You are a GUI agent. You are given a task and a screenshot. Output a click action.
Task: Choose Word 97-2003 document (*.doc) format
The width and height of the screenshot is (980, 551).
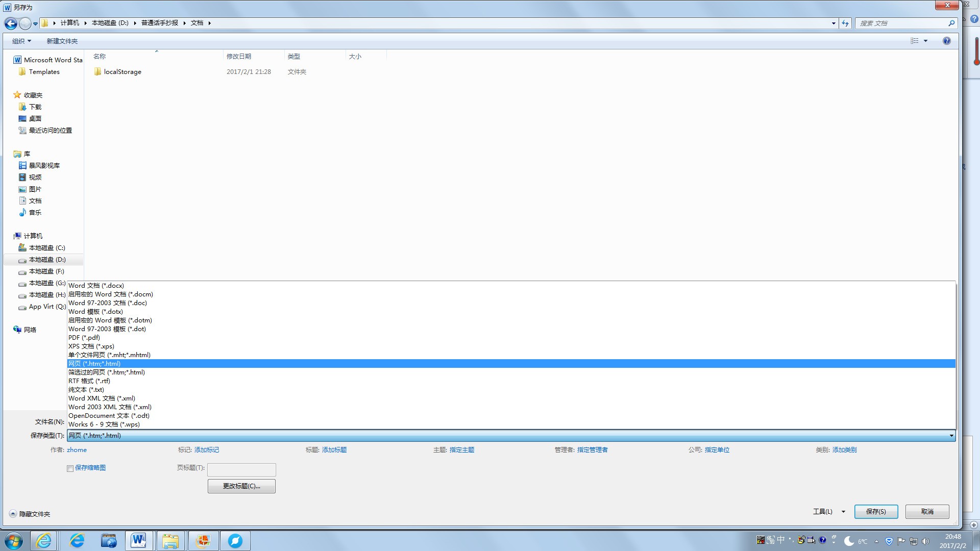point(108,303)
